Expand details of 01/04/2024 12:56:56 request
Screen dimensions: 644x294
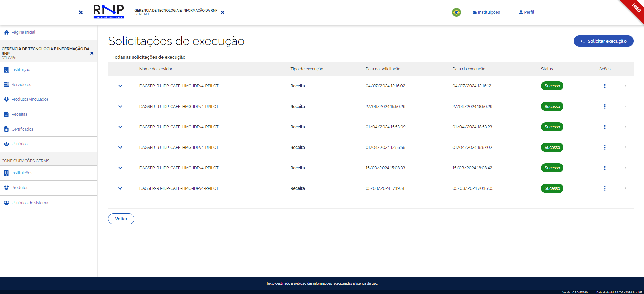click(120, 148)
